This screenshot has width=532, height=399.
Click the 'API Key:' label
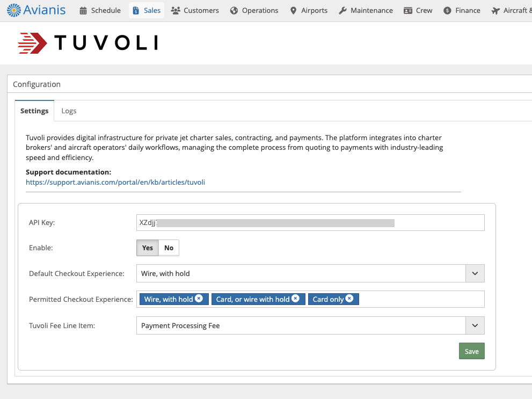42,222
